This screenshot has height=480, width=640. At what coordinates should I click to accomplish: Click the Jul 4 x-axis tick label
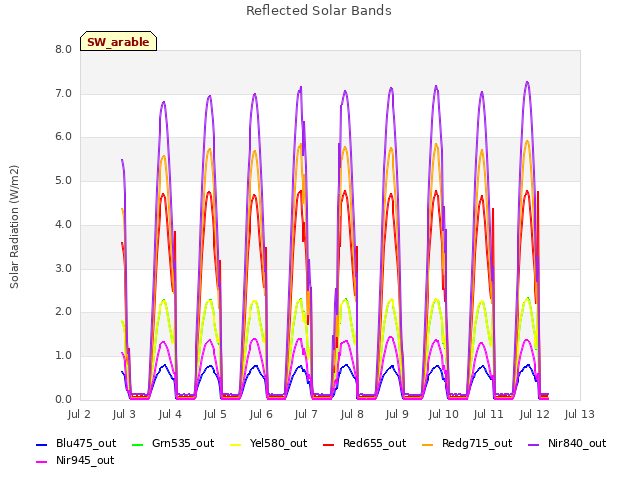(x=170, y=414)
